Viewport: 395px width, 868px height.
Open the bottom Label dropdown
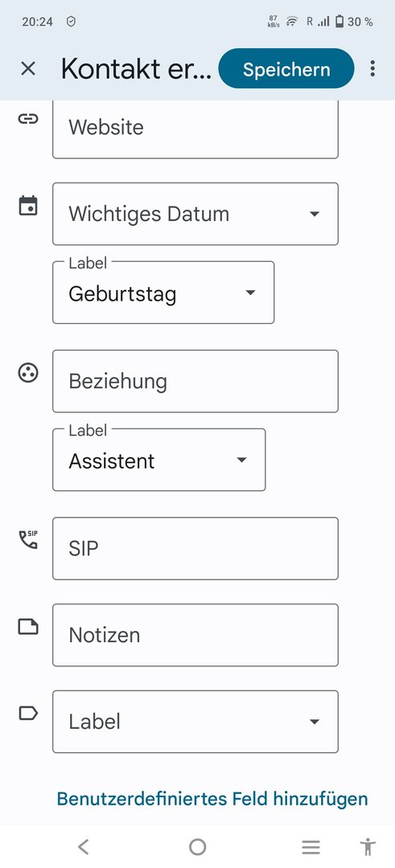point(195,721)
